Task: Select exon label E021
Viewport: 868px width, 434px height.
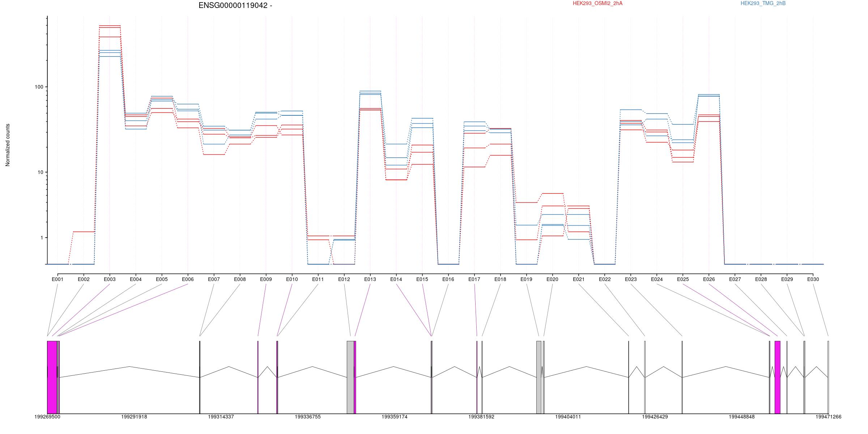Action: pyautogui.click(x=579, y=279)
